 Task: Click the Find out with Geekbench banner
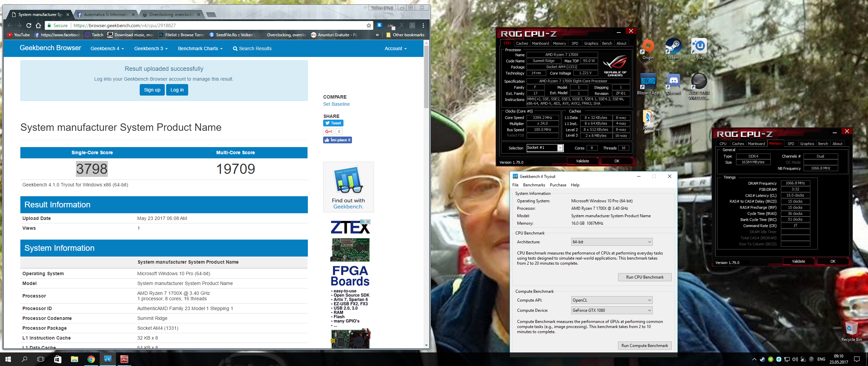pos(348,187)
